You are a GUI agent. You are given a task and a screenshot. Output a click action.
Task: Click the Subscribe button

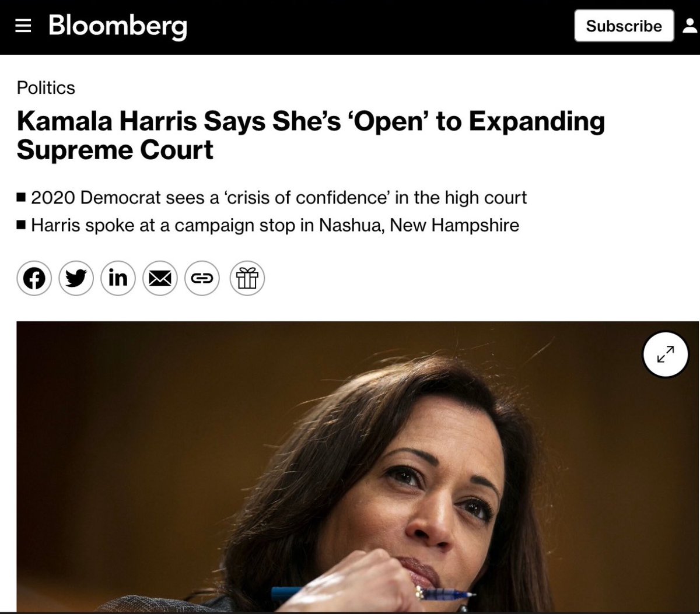coord(624,26)
